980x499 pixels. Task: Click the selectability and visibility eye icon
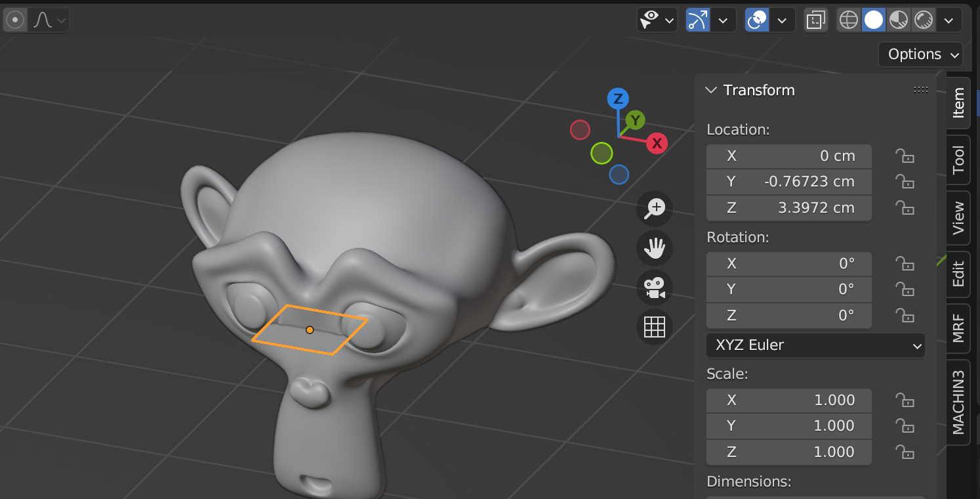click(x=657, y=20)
